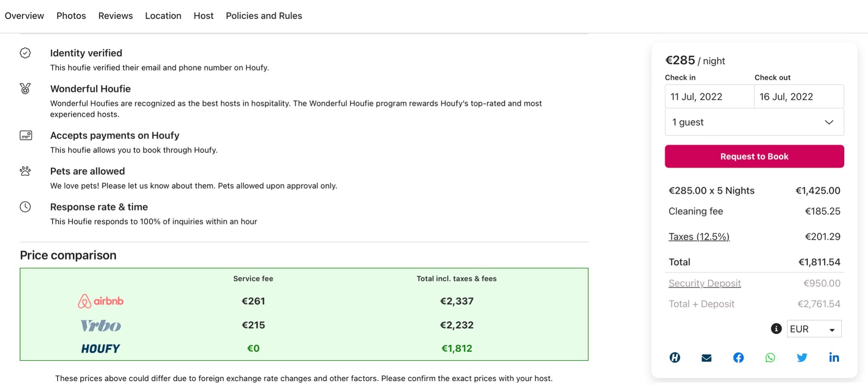
Task: Click the medal icon beside Wonderful Houfie
Action: pyautogui.click(x=25, y=89)
